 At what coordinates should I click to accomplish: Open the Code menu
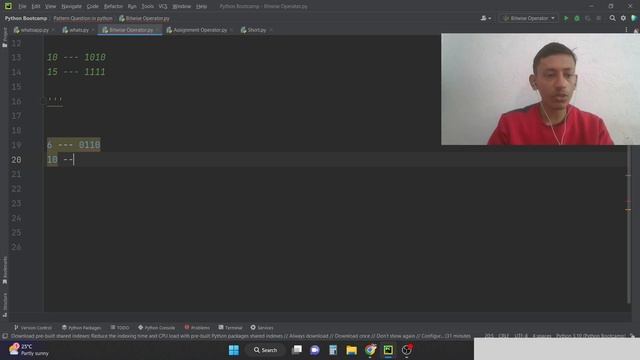pyautogui.click(x=93, y=6)
